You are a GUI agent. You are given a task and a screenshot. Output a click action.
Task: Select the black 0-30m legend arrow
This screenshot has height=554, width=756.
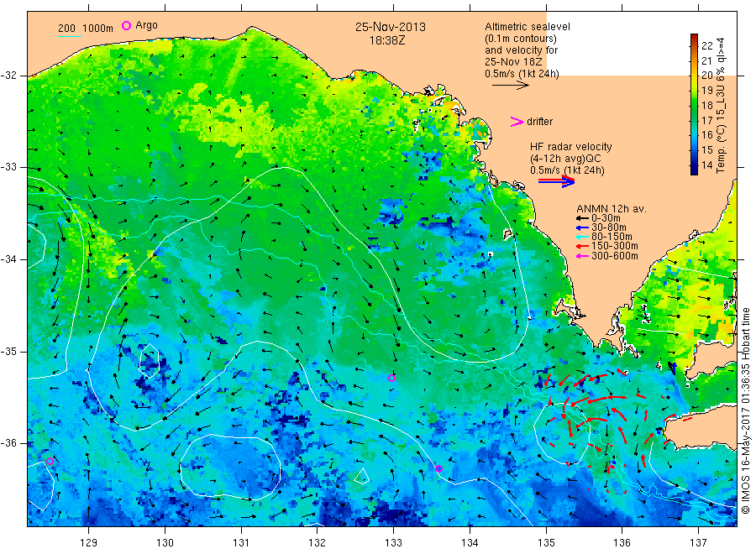581,218
